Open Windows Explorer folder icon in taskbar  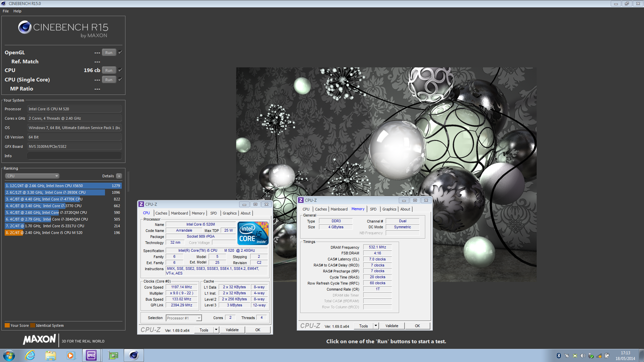(x=51, y=355)
